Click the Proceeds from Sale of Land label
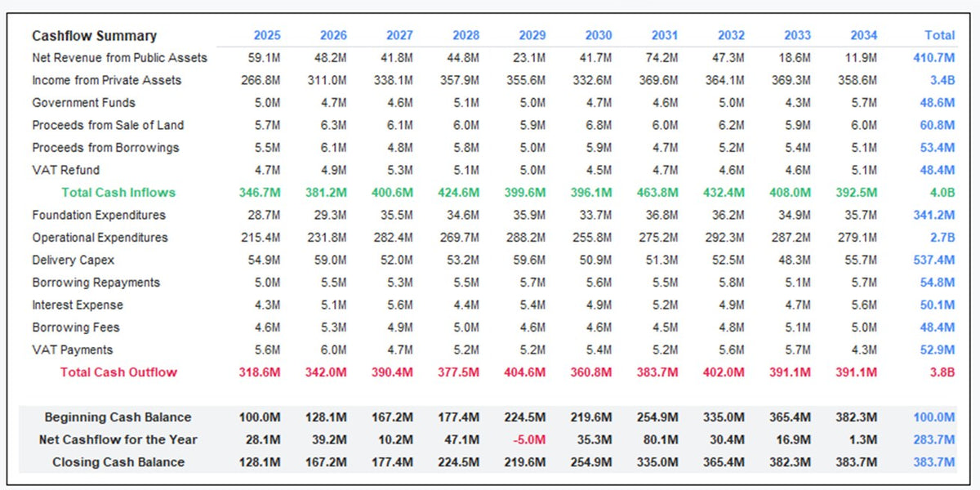Viewport: 980px width, 490px height. coord(108,125)
